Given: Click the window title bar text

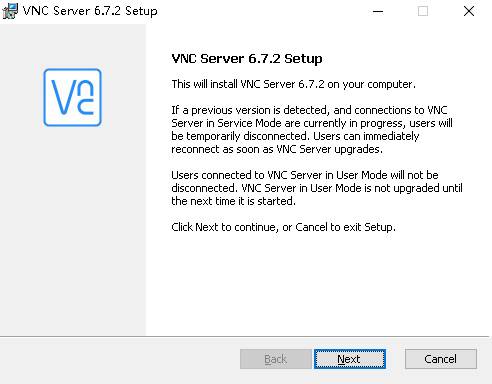Looking at the screenshot, I should 90,11.
